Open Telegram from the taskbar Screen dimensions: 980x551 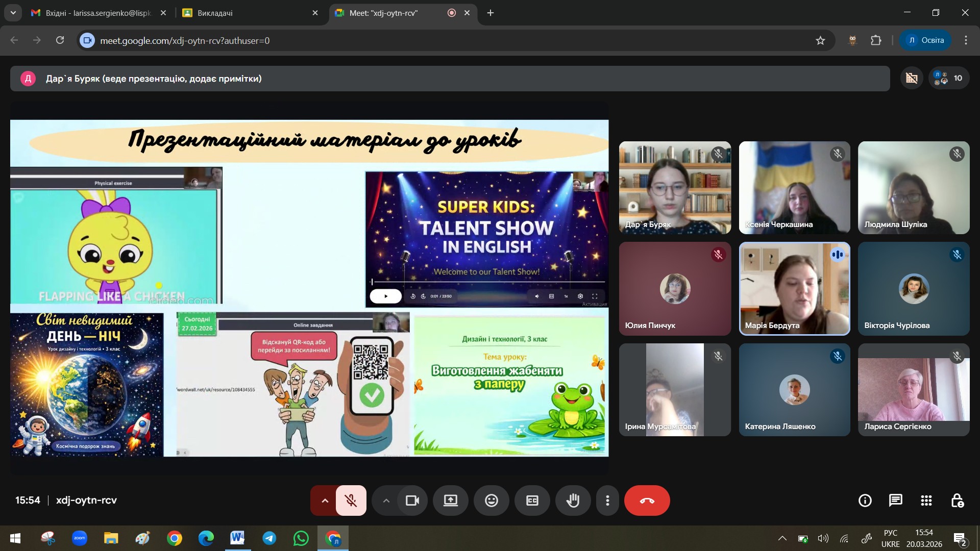[269, 538]
